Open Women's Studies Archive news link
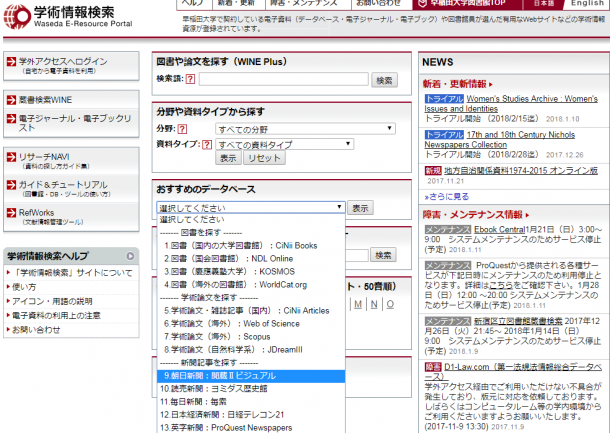 511,104
